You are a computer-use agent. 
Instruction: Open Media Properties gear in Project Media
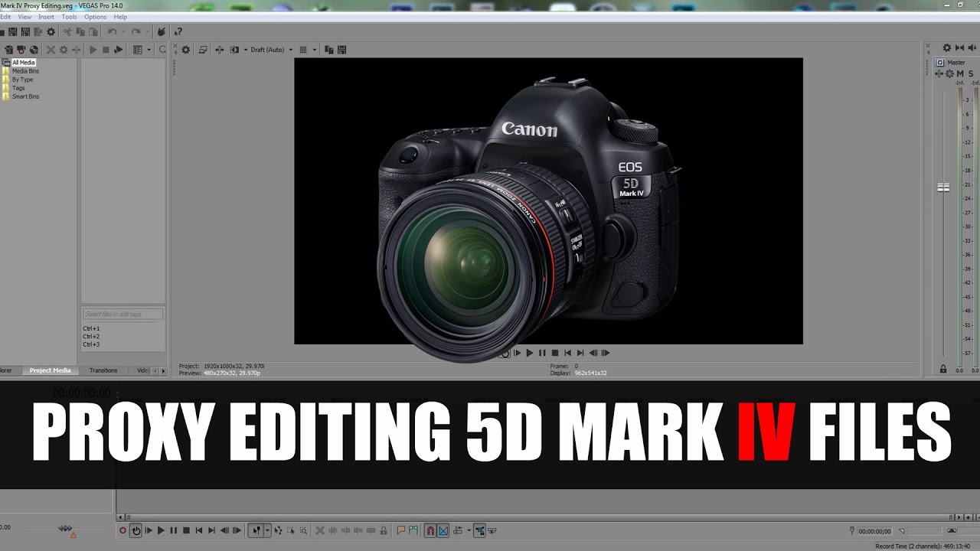pyautogui.click(x=64, y=50)
